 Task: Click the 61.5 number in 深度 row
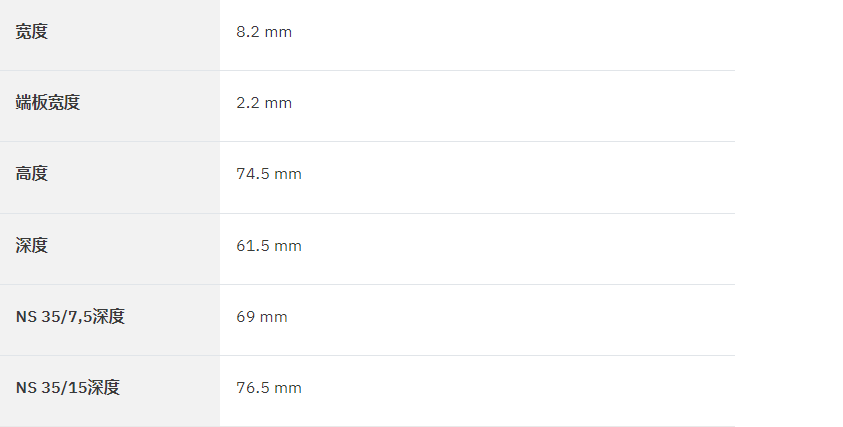coord(253,246)
